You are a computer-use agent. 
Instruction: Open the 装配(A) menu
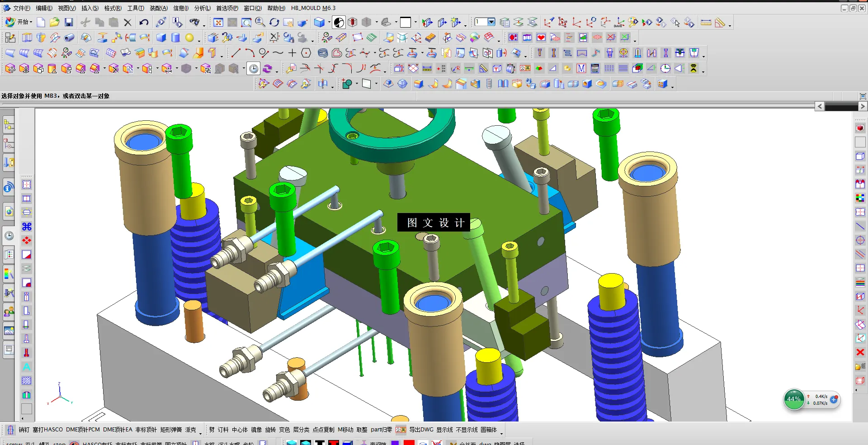click(159, 8)
